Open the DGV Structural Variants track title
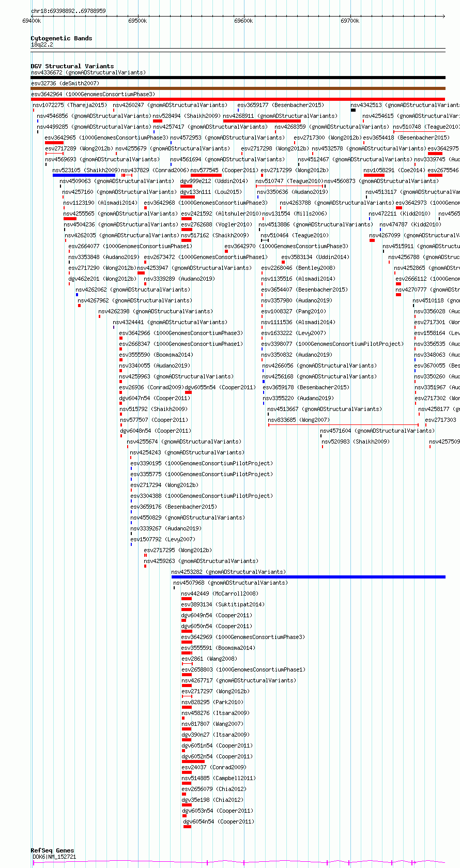The height and width of the screenshot is (868, 460). click(x=72, y=66)
